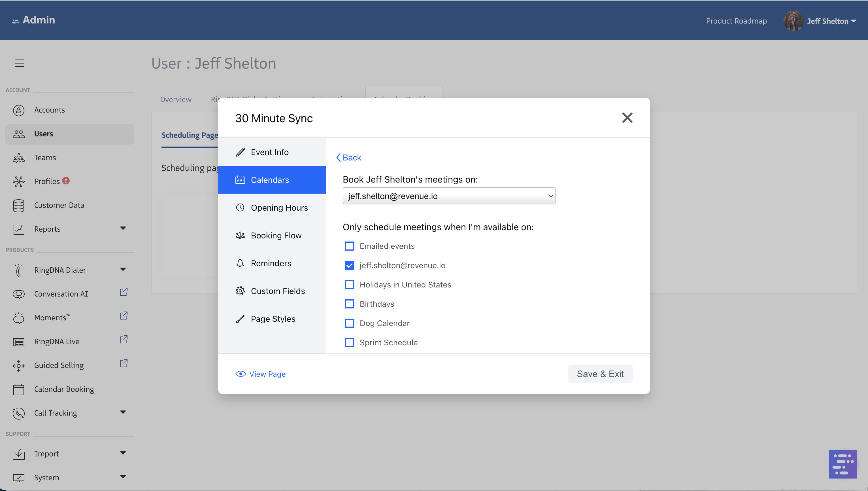Check the Emailed events checkbox
868x491 pixels.
point(349,246)
